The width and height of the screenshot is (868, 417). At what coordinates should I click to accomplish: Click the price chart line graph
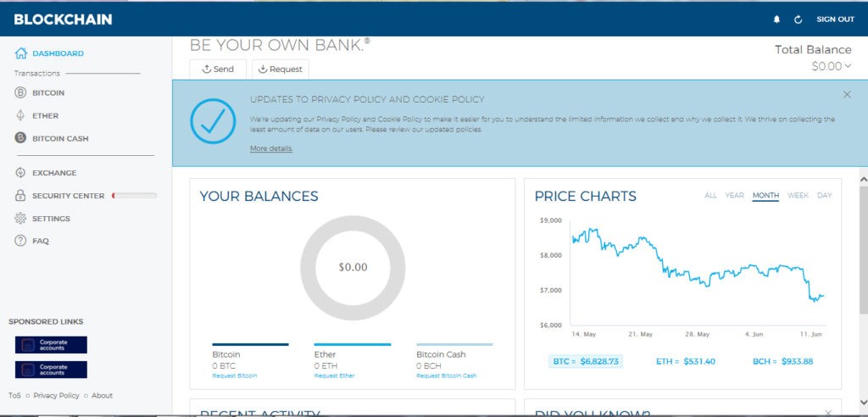tap(698, 264)
